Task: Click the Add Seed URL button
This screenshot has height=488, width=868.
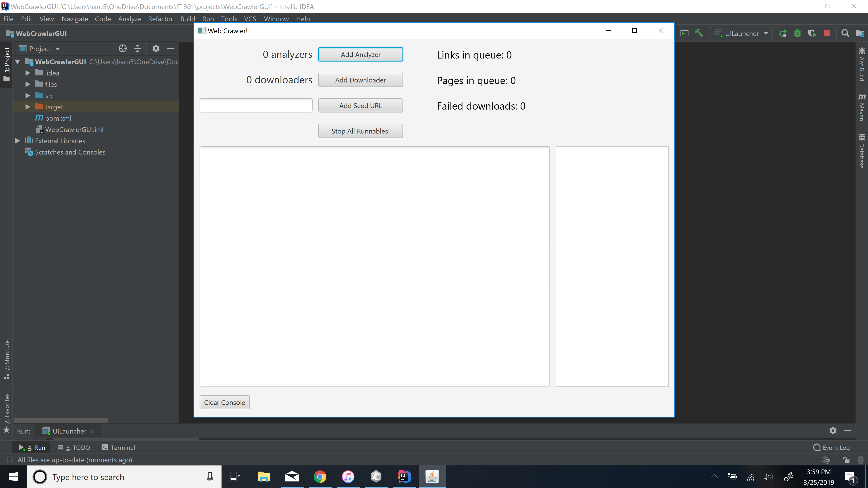Action: pyautogui.click(x=360, y=106)
